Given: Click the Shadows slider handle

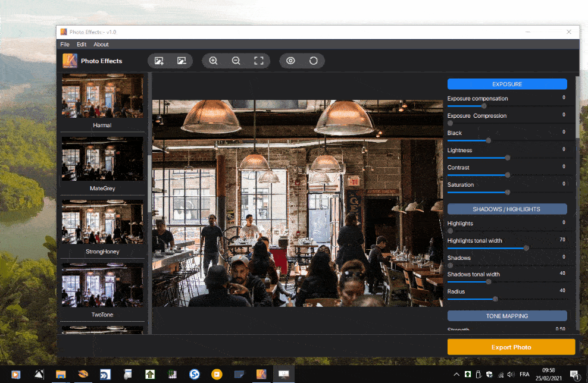Looking at the screenshot, I should coord(450,265).
